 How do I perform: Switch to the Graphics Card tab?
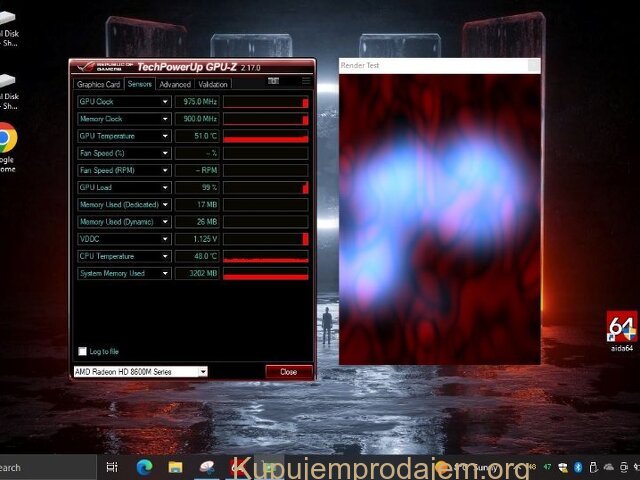(x=99, y=85)
